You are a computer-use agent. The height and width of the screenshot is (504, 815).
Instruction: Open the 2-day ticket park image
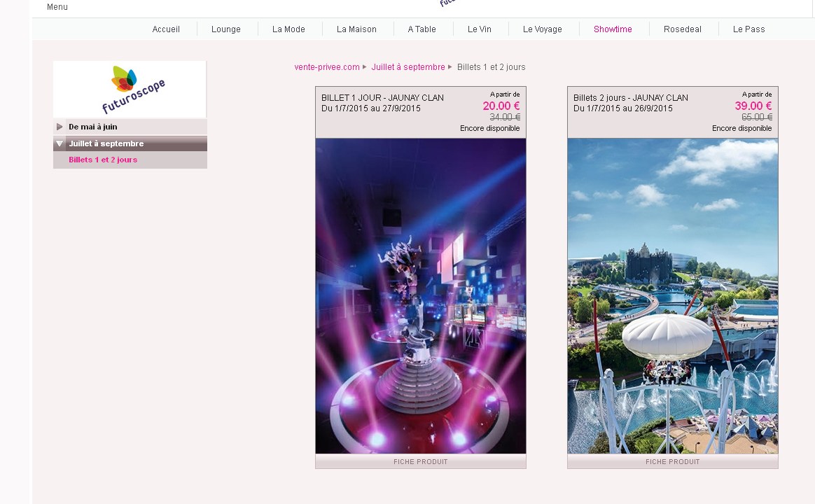673,295
